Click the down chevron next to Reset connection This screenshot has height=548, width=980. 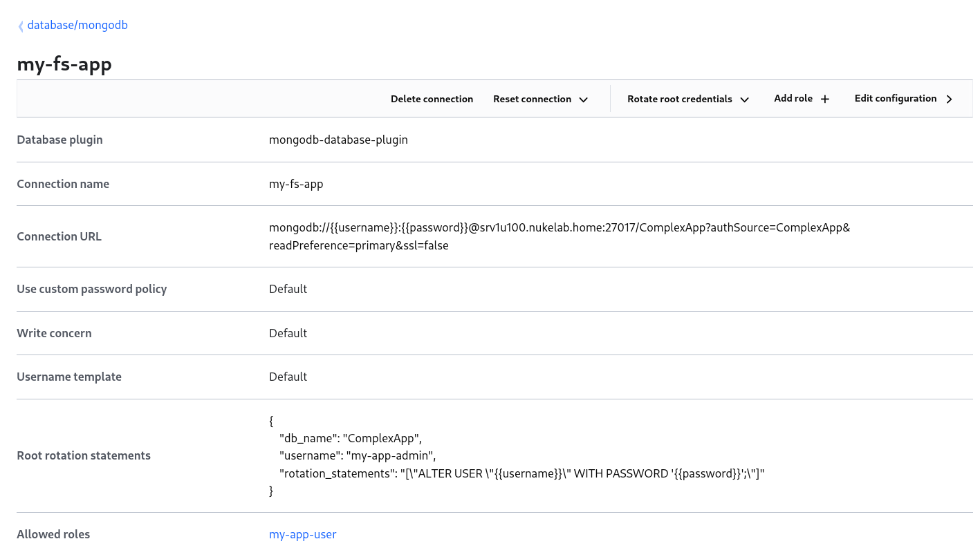[584, 100]
